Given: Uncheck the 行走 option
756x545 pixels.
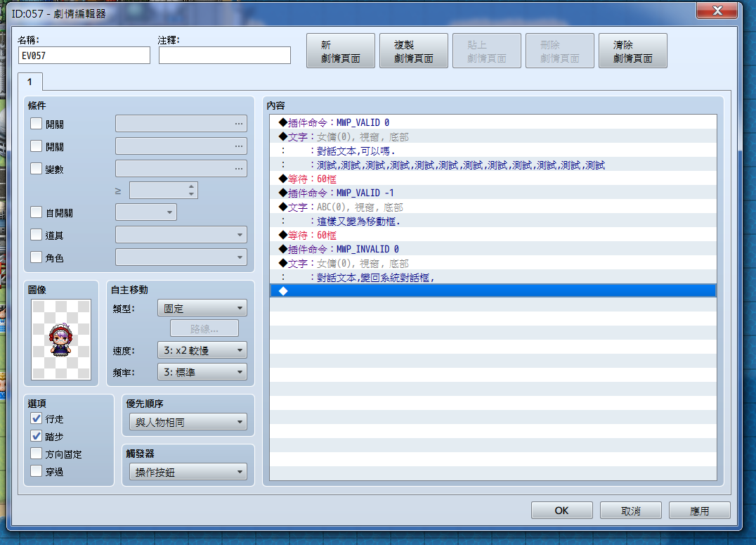Looking at the screenshot, I should [x=36, y=418].
